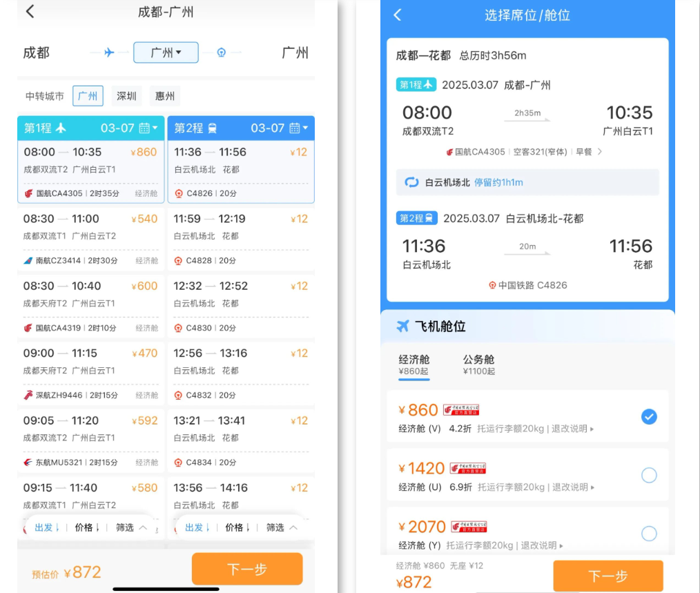
Task: Select the ¥2070 economy fare radio button
Action: point(649,533)
